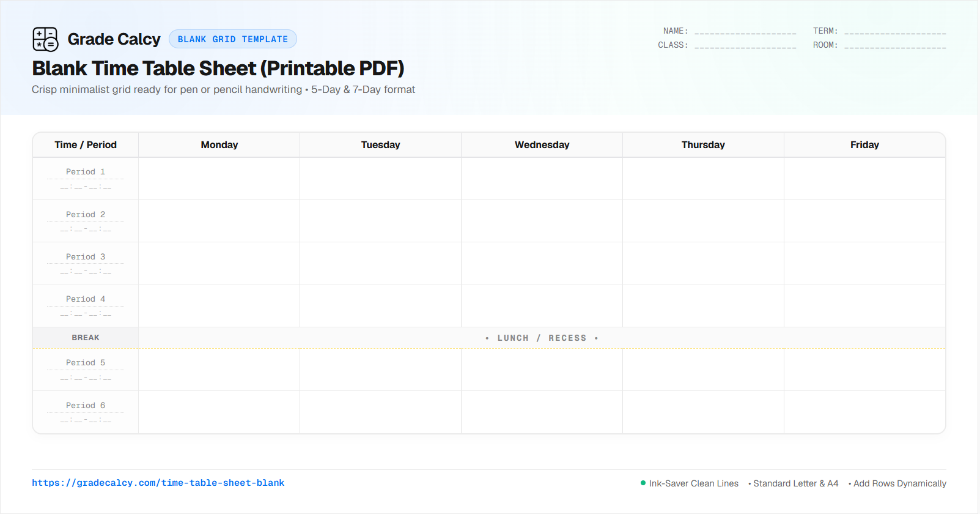Click the Period 3 row label
Screen dimensions: 980x514
tap(86, 257)
